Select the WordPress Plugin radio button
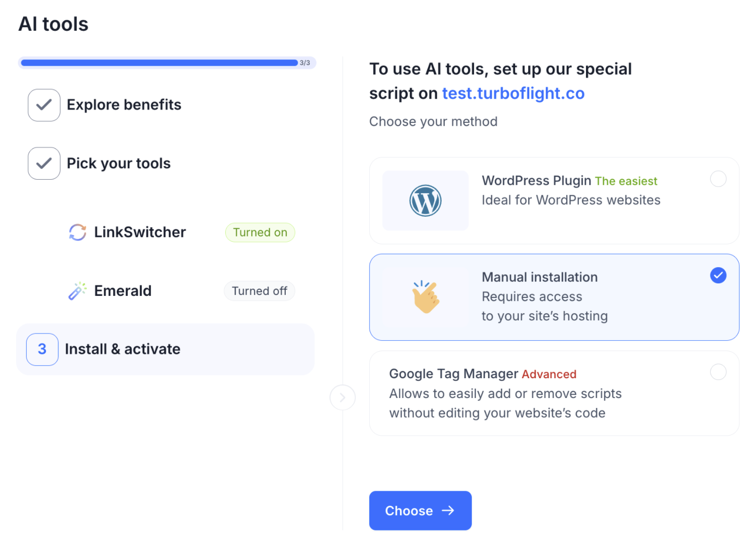Viewport: 756px width, 547px height. point(718,179)
